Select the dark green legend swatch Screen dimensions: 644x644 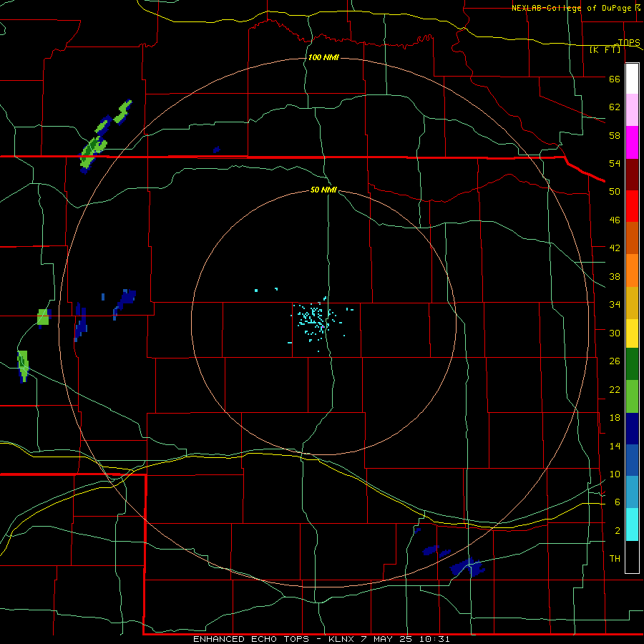(x=632, y=364)
